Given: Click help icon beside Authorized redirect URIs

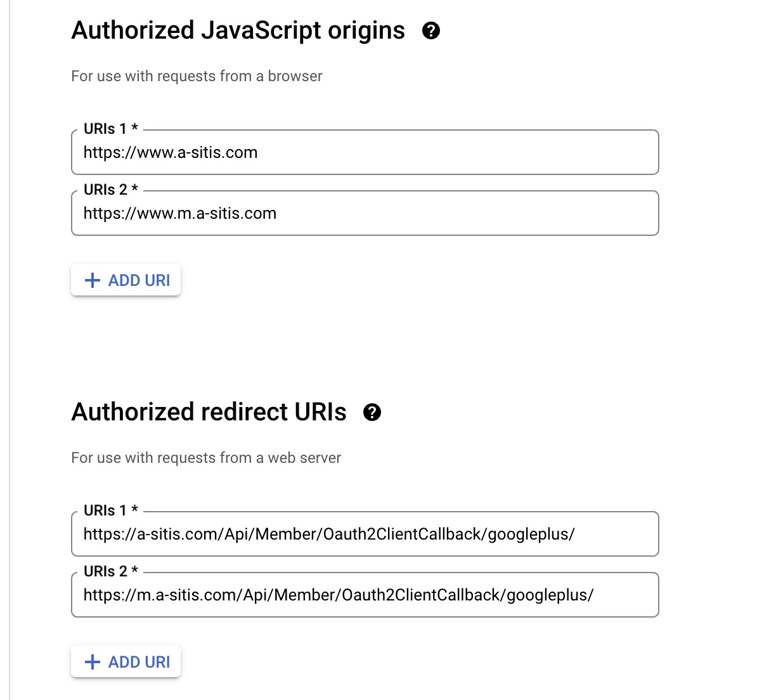Looking at the screenshot, I should pos(372,412).
